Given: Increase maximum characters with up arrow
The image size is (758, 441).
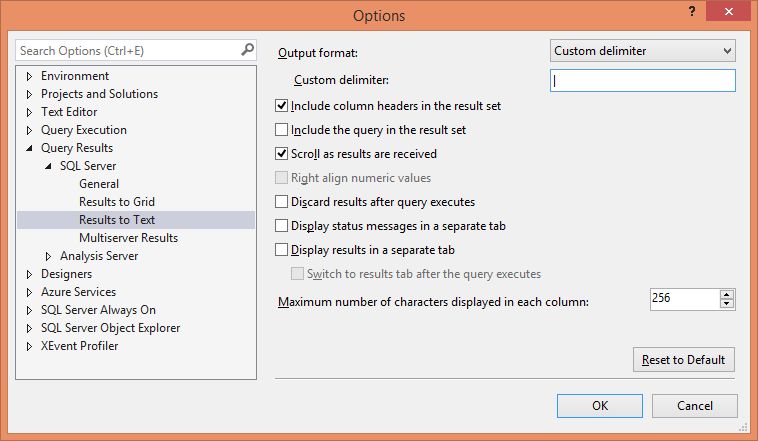Looking at the screenshot, I should (x=727, y=294).
